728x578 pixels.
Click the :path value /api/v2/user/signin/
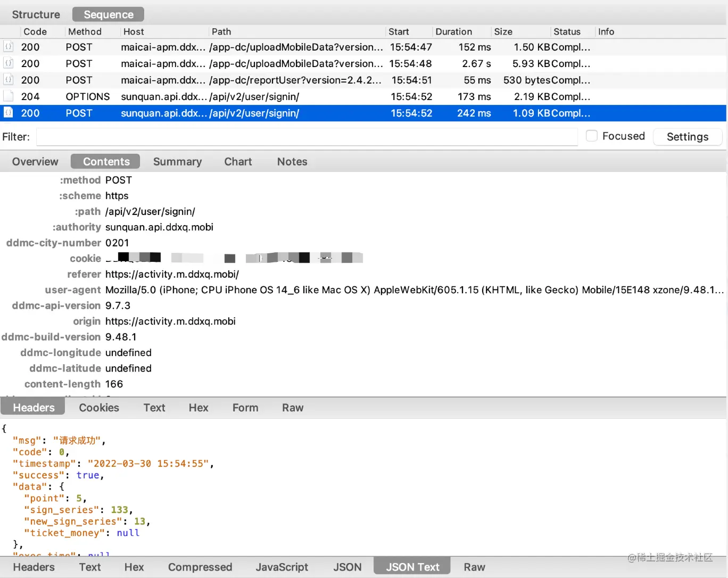tap(150, 211)
